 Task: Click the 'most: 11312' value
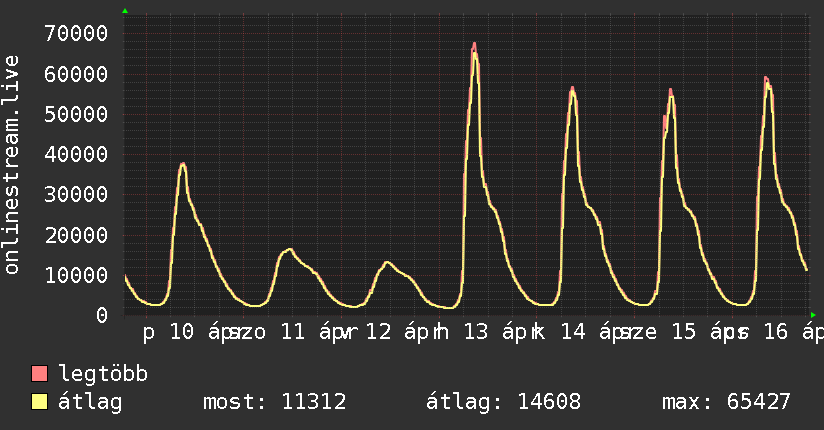tap(274, 402)
